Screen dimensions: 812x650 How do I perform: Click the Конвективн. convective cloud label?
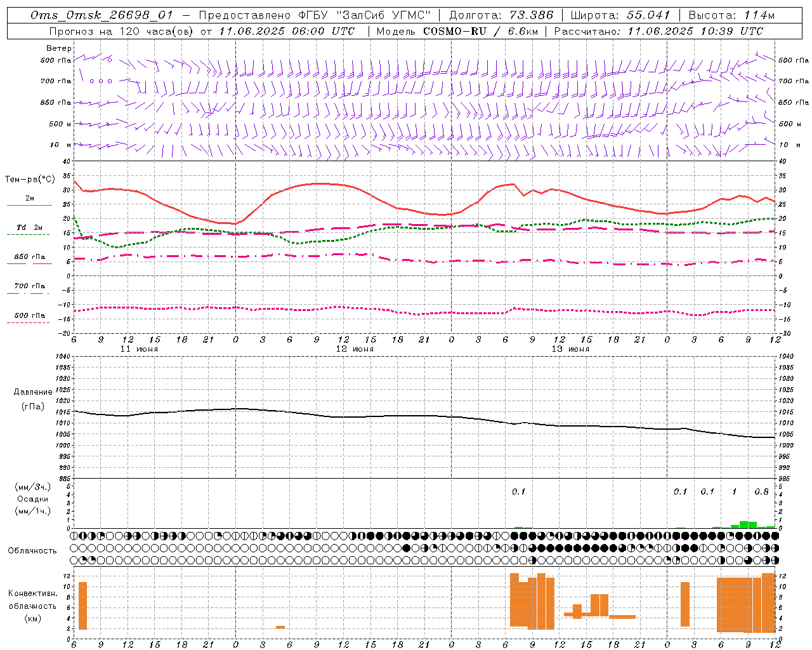[x=33, y=594]
